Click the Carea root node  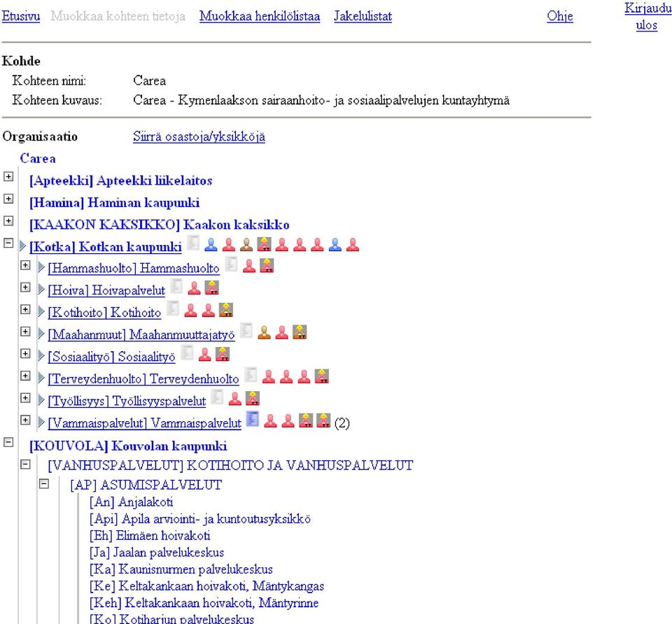pos(38,159)
